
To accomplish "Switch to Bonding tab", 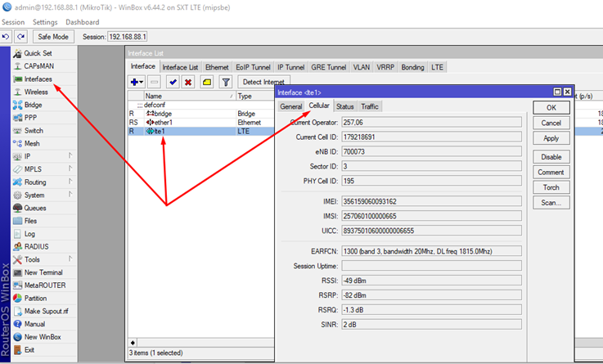I will coord(412,67).
